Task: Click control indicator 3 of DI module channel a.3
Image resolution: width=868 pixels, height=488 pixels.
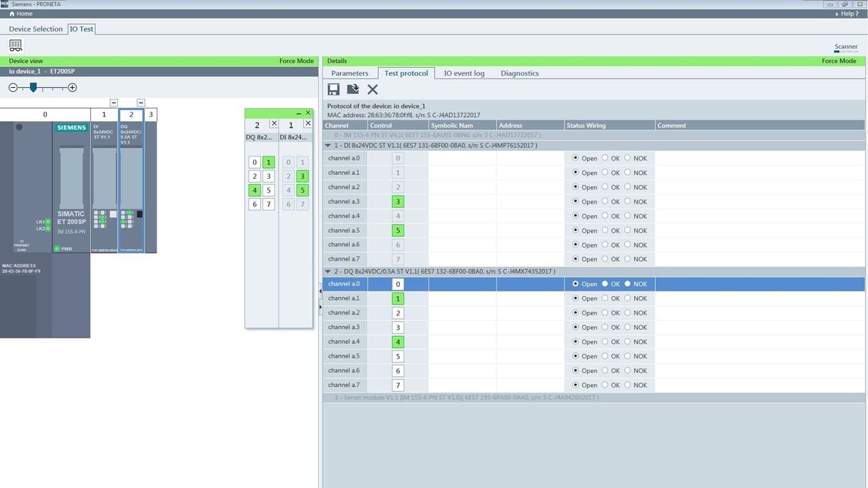Action: click(397, 201)
